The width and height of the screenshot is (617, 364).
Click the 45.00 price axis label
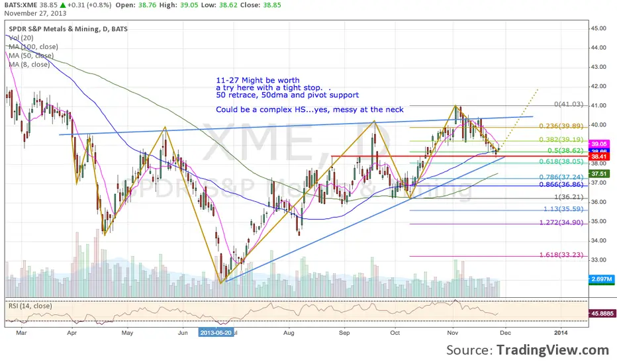pos(598,28)
